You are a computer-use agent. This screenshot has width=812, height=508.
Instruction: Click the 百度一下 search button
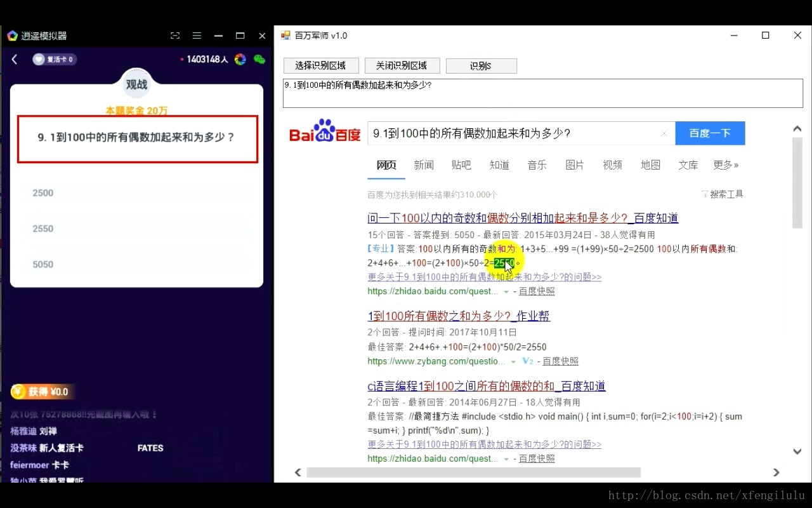click(710, 133)
